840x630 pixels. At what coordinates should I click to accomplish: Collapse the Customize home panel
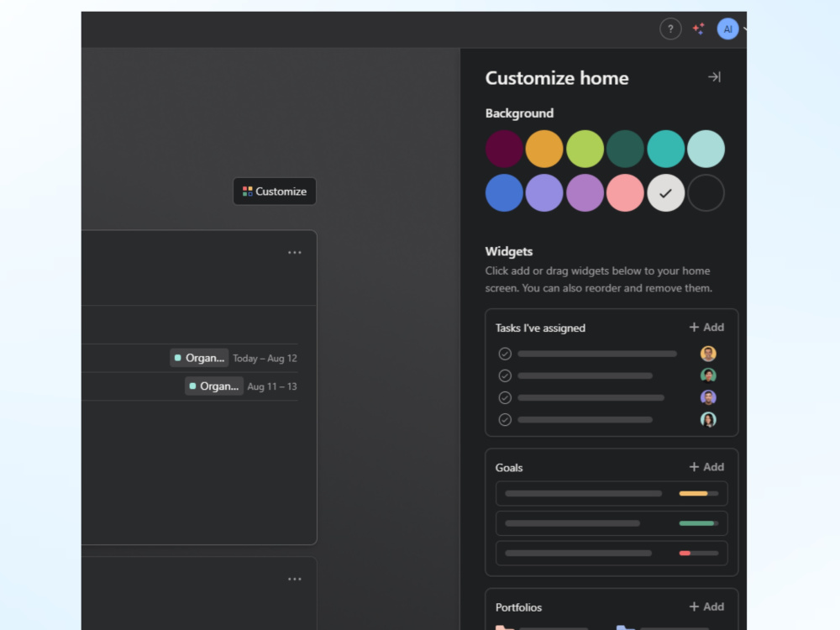(x=714, y=77)
